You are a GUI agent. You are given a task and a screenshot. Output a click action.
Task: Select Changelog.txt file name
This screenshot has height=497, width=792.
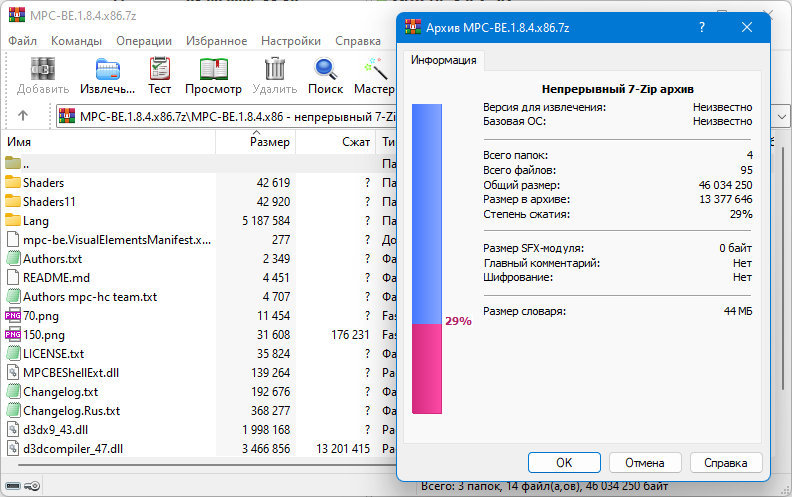(x=61, y=391)
